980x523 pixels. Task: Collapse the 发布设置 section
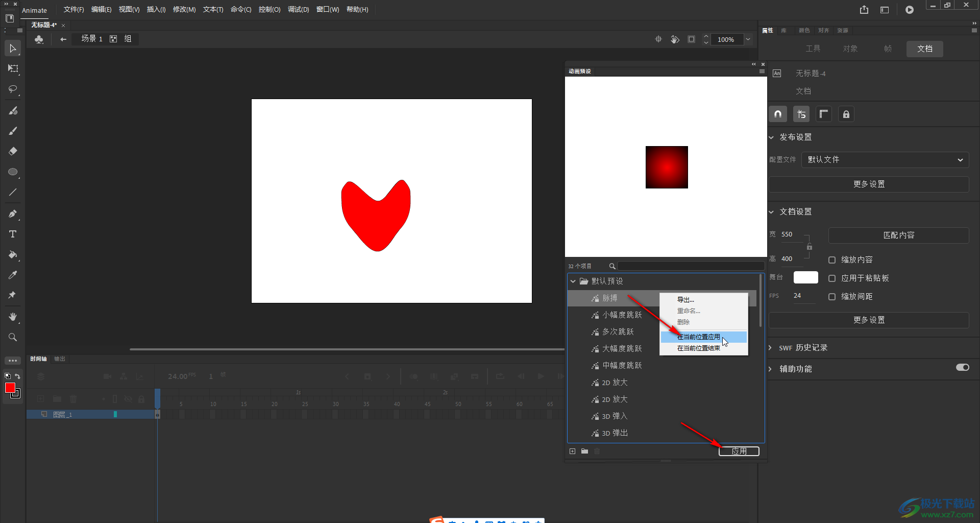(x=771, y=137)
